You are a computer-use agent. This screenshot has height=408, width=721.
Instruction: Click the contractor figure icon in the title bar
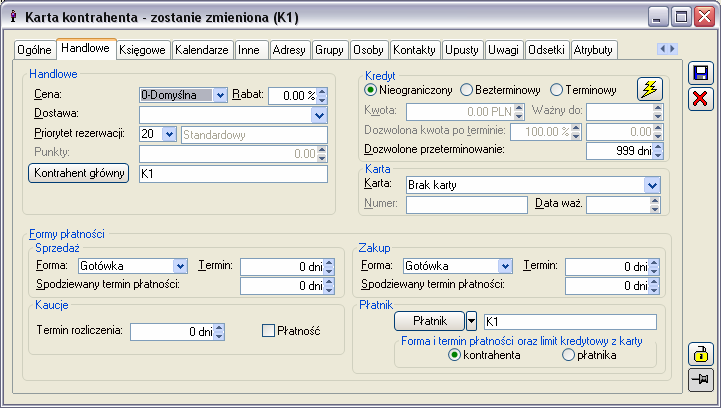pos(13,17)
